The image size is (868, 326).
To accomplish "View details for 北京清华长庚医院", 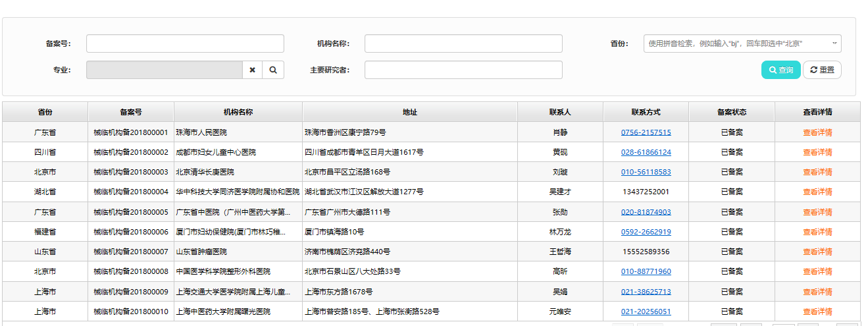I will point(817,172).
